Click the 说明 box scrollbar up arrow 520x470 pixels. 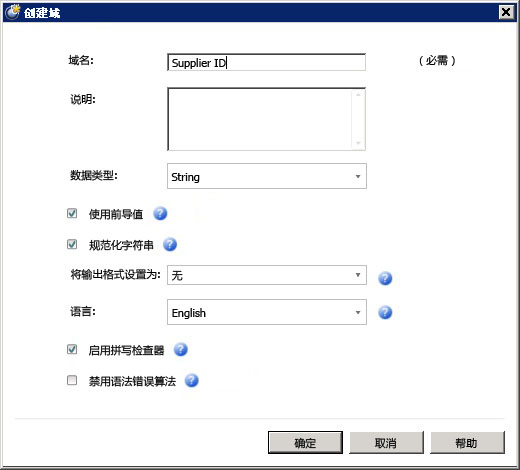[x=358, y=95]
